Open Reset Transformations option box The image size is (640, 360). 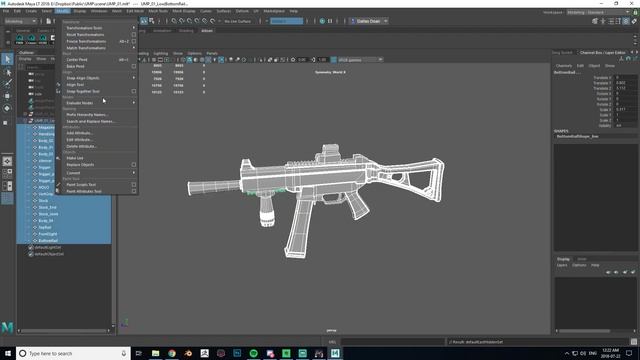click(x=133, y=35)
